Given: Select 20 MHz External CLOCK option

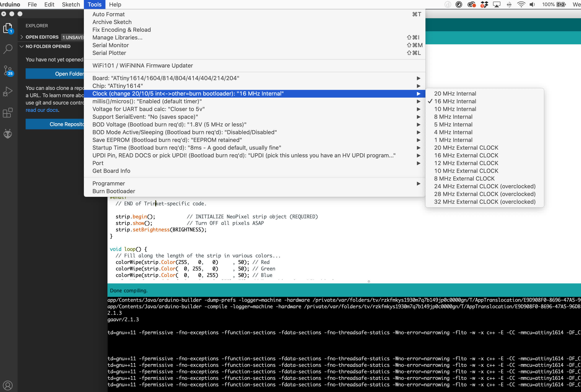Looking at the screenshot, I should click(485, 148).
